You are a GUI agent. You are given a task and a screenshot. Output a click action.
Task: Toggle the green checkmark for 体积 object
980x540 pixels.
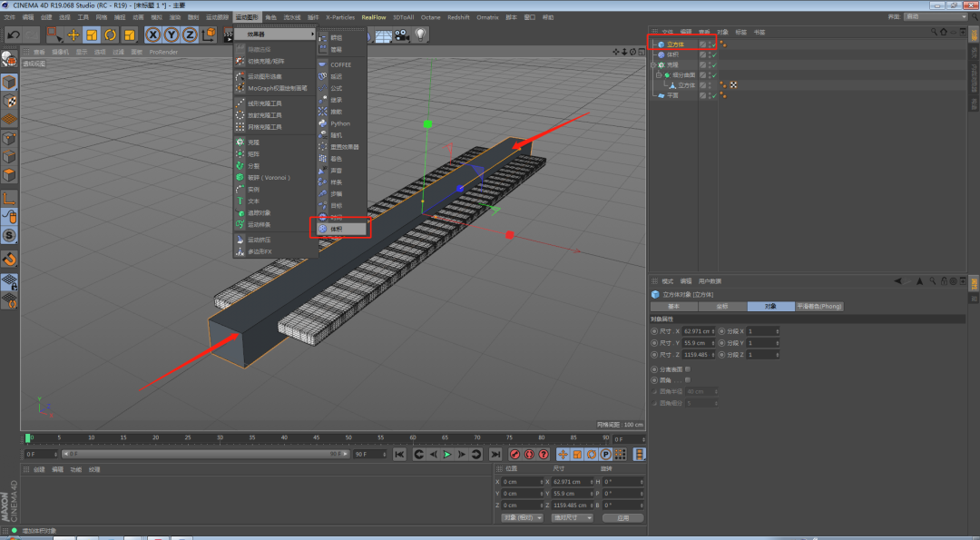pos(713,54)
